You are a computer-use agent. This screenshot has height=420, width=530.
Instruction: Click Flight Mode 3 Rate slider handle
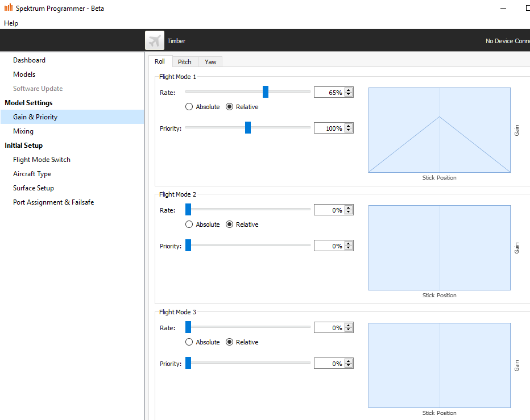pos(188,327)
